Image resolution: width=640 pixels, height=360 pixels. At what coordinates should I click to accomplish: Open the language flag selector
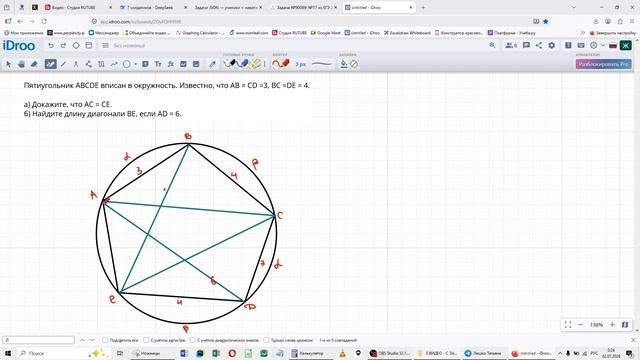[613, 46]
